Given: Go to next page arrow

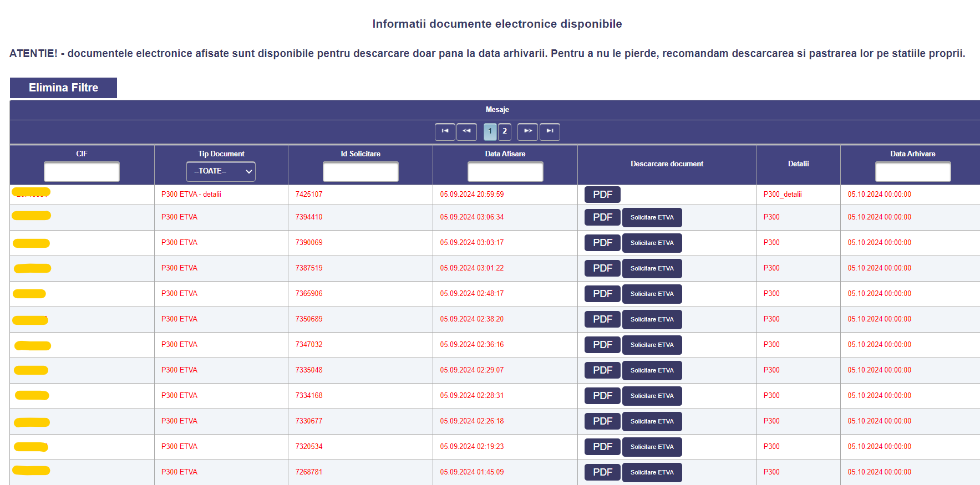Looking at the screenshot, I should coord(527,132).
